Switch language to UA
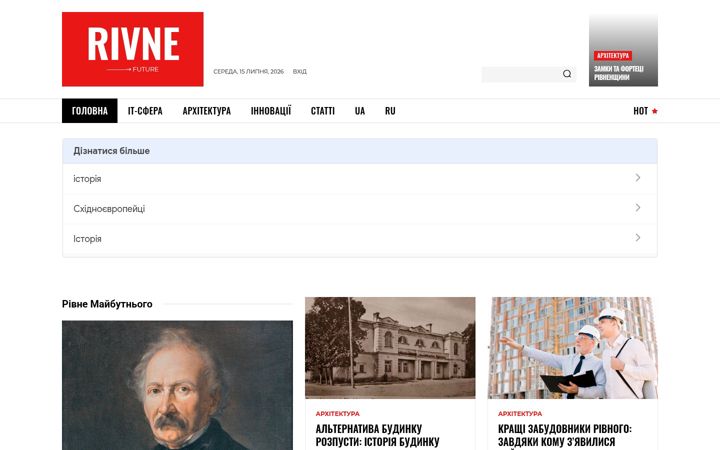This screenshot has width=720, height=450. pyautogui.click(x=360, y=111)
